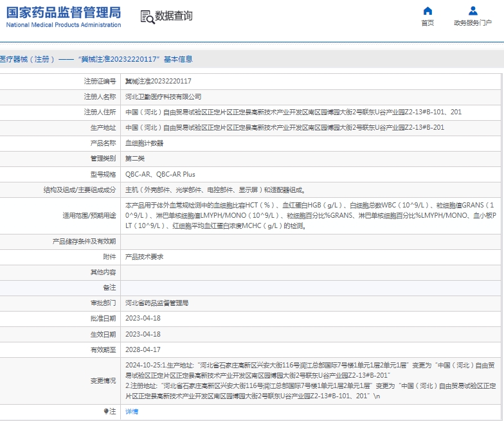Click the 批准日期 label
The width and height of the screenshot is (504, 424).
pos(103,319)
